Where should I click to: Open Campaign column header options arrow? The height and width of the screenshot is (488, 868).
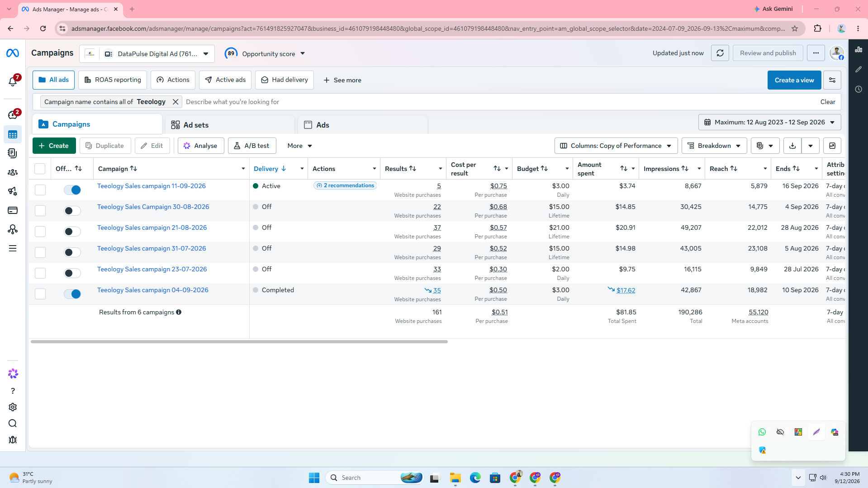243,169
